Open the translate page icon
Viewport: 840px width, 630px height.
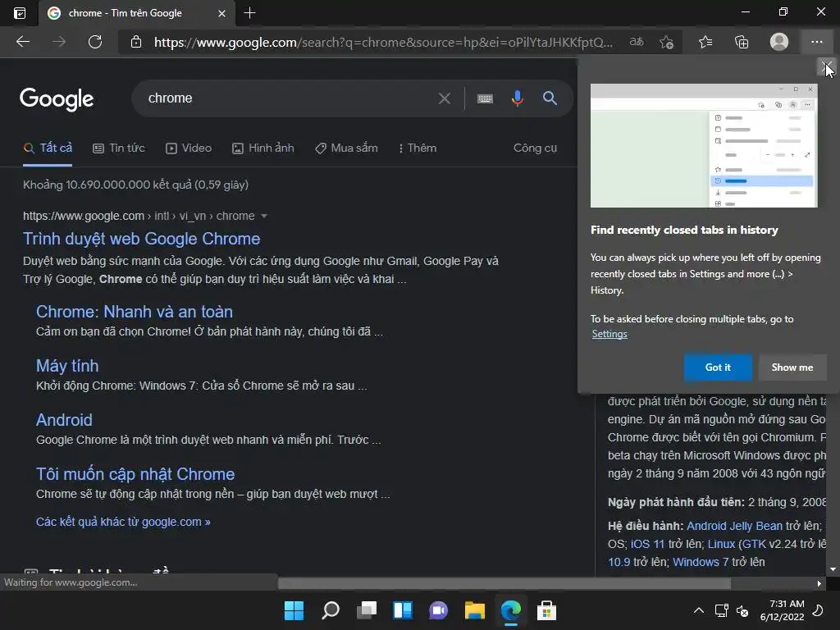(637, 42)
